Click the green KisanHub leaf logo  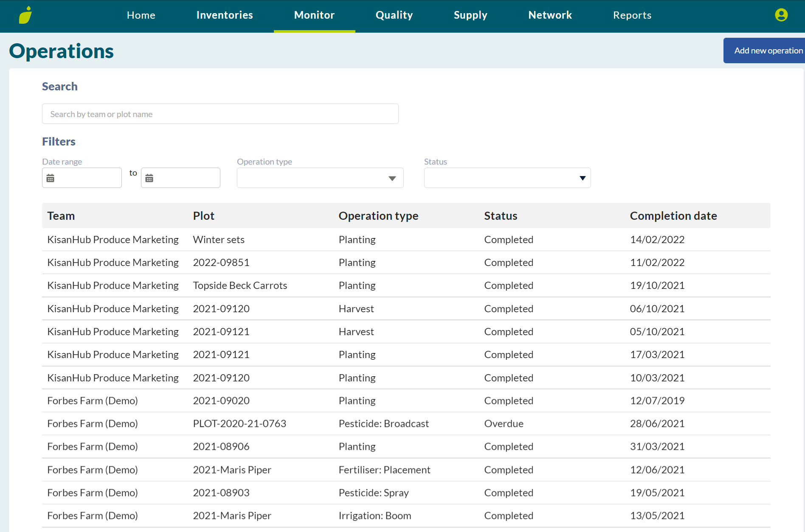click(x=26, y=15)
